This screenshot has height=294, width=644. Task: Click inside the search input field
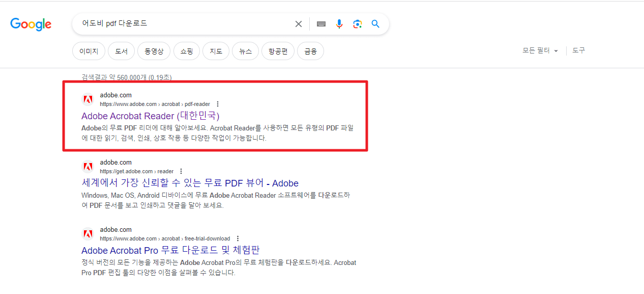click(178, 23)
